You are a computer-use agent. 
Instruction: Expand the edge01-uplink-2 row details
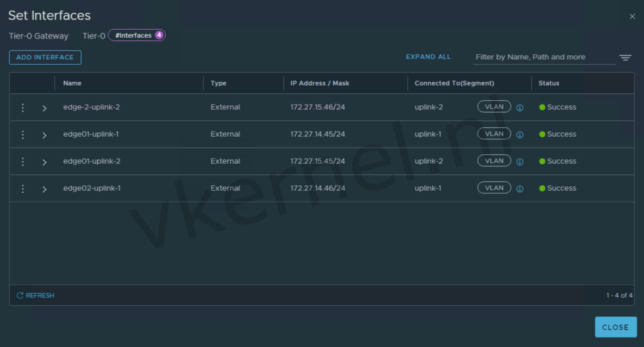click(44, 162)
